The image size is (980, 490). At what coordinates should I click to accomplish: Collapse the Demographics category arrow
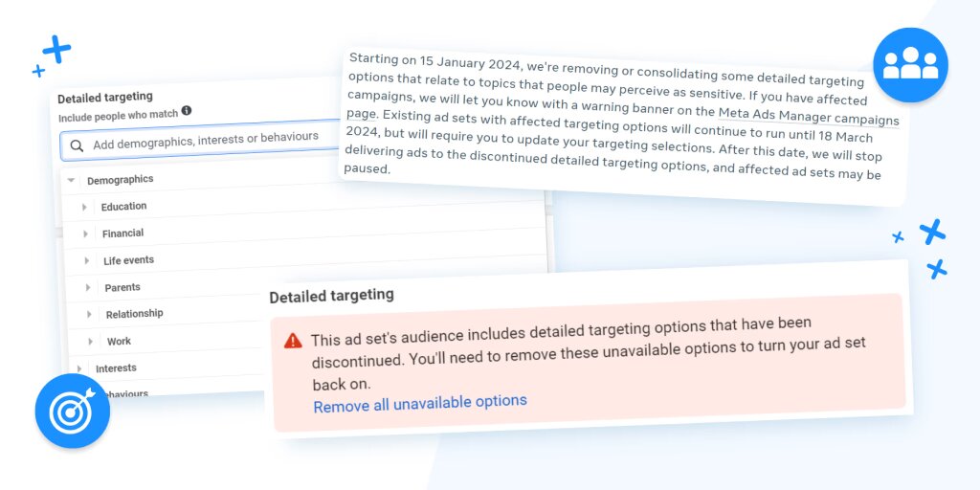tap(71, 181)
